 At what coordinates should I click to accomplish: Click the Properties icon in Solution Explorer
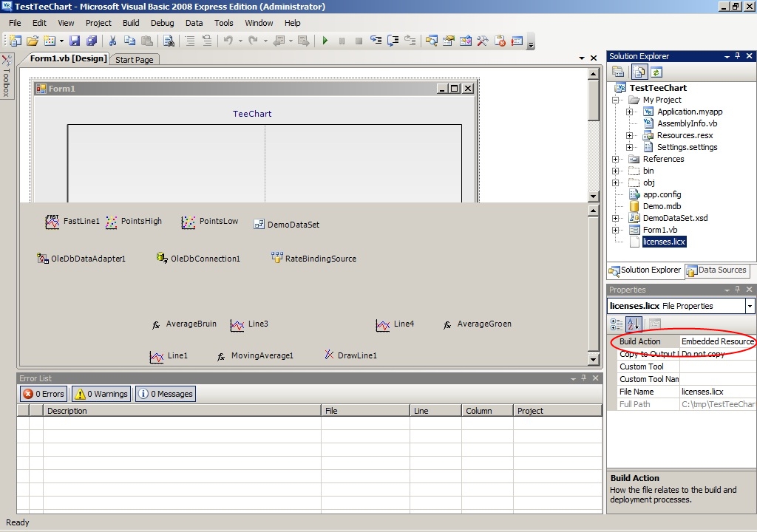618,72
